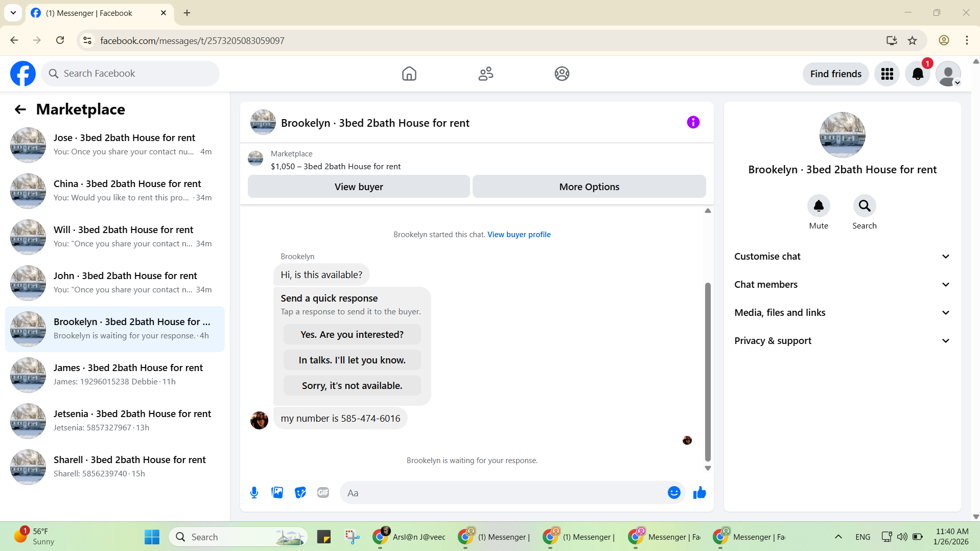Viewport: 980px width, 551px height.
Task: Click the Windows taskbar Search box
Action: [x=238, y=537]
